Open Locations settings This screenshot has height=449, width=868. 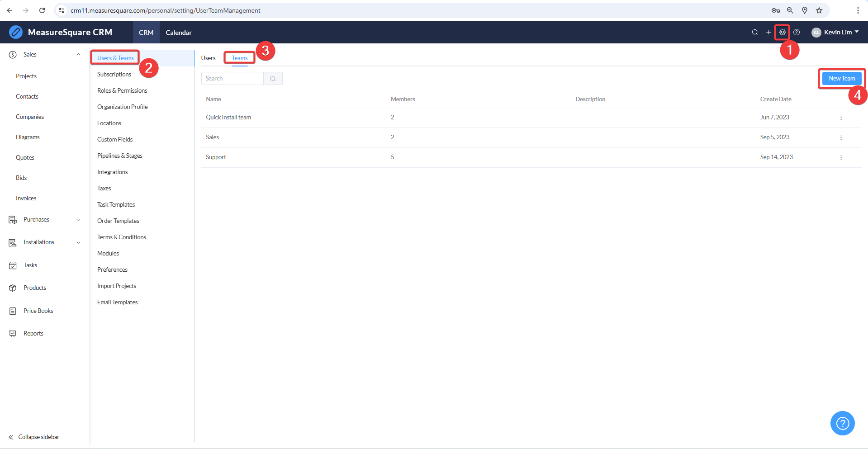pos(109,123)
